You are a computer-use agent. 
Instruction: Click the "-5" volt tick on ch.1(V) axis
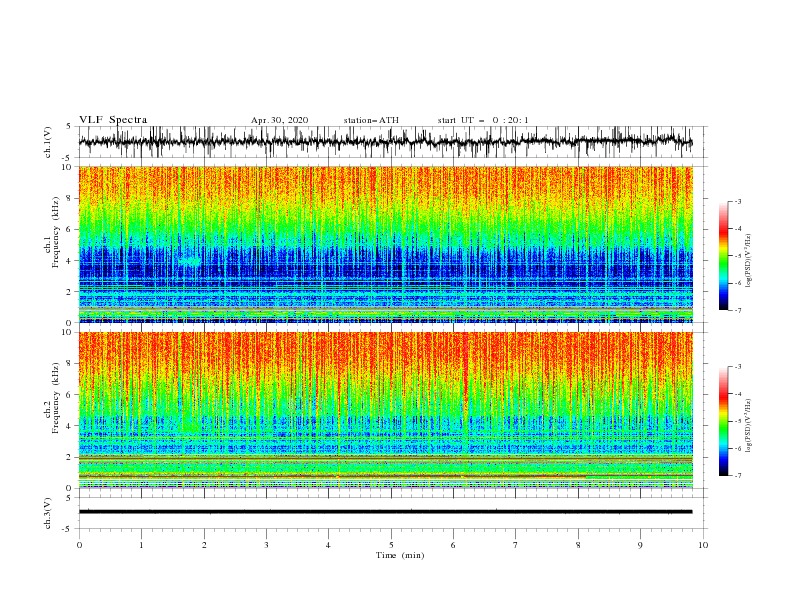[x=68, y=158]
